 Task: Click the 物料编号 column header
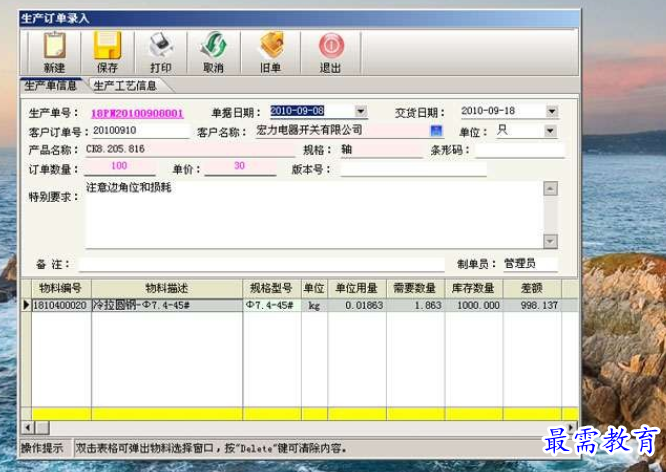[61, 288]
